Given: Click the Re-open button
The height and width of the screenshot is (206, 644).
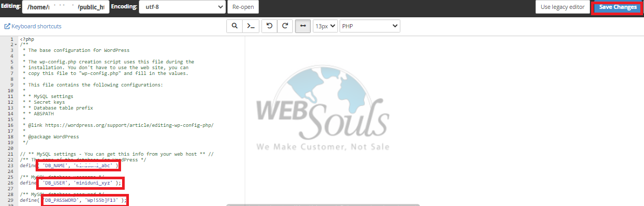Looking at the screenshot, I should click(x=243, y=7).
